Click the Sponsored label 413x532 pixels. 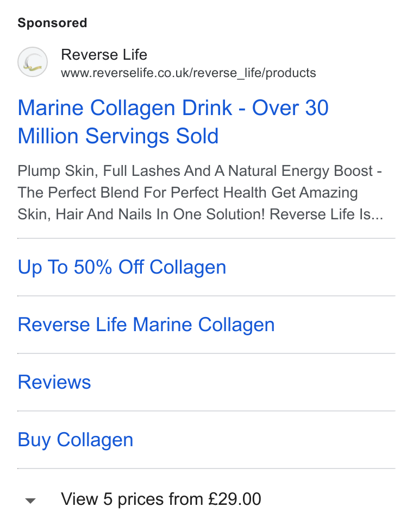(52, 23)
